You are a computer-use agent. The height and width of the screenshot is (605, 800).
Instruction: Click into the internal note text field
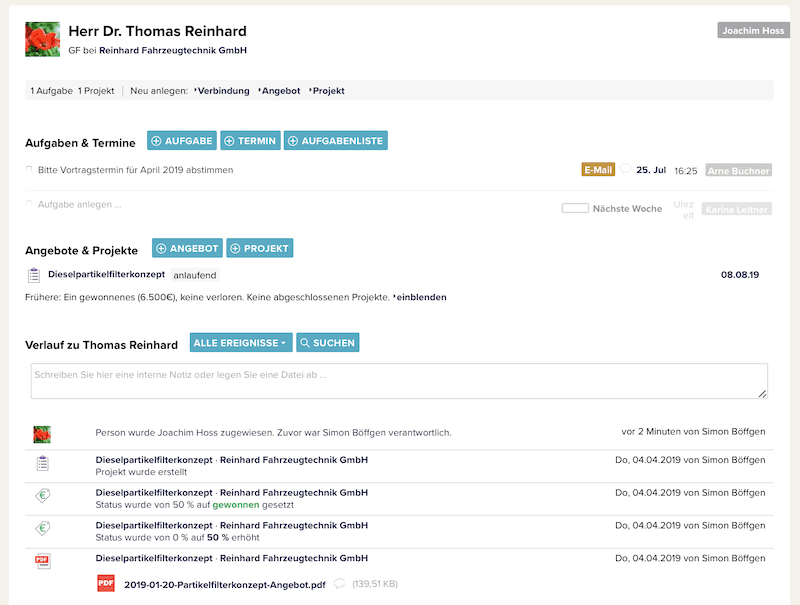coord(399,381)
